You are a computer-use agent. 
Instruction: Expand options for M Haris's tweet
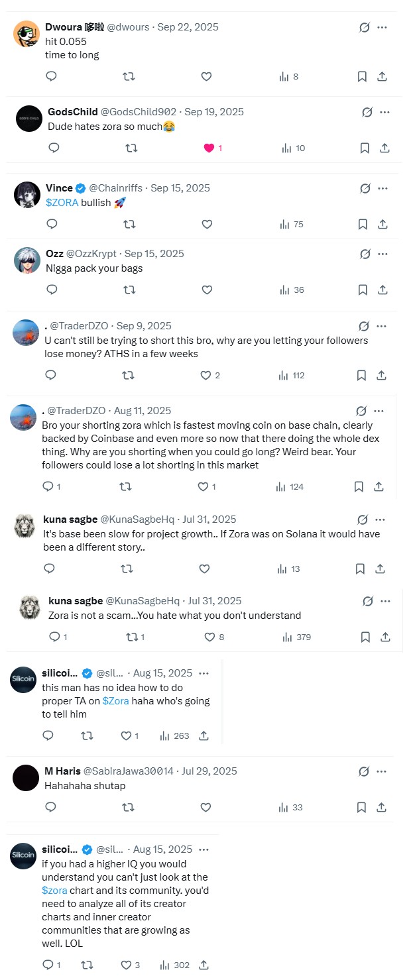[x=381, y=771]
